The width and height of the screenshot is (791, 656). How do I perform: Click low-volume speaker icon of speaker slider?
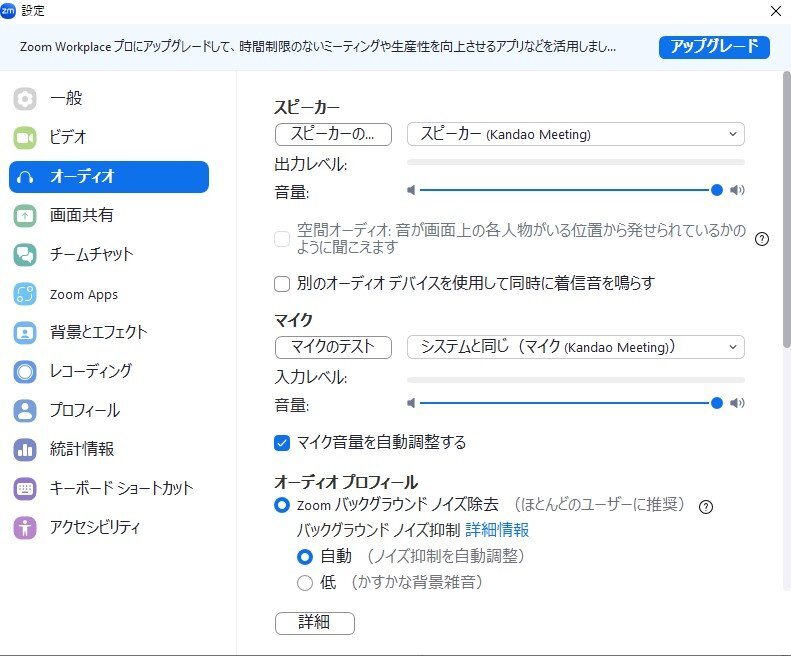pyautogui.click(x=411, y=190)
